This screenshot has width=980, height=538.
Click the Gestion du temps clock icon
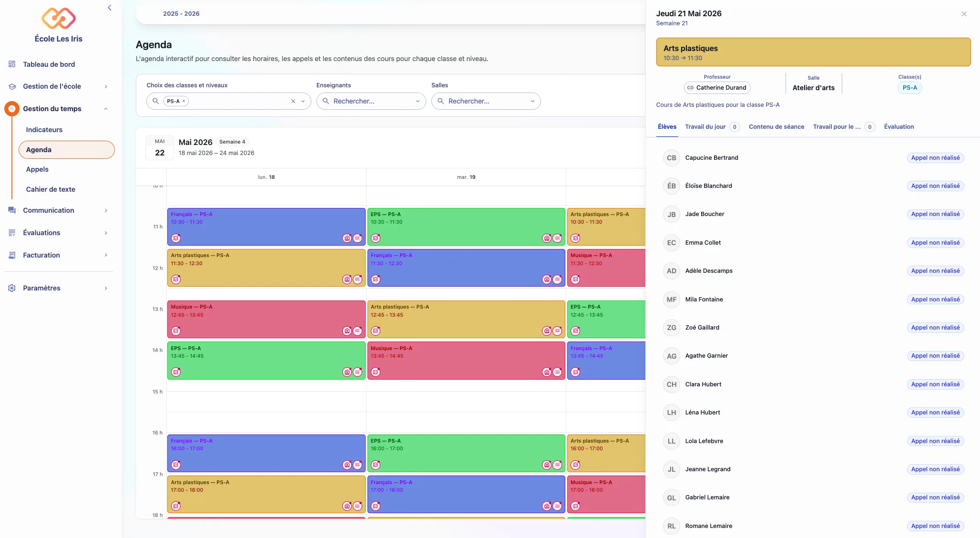click(12, 109)
